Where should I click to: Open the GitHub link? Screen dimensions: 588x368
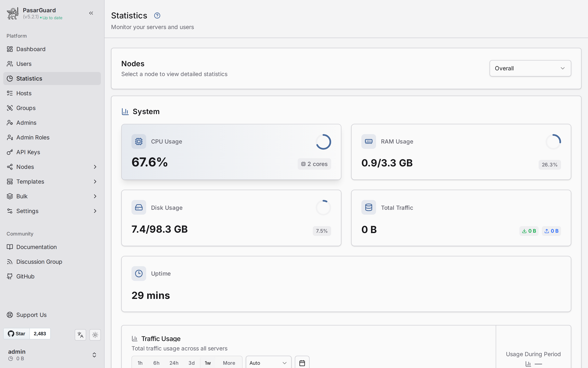(52, 276)
